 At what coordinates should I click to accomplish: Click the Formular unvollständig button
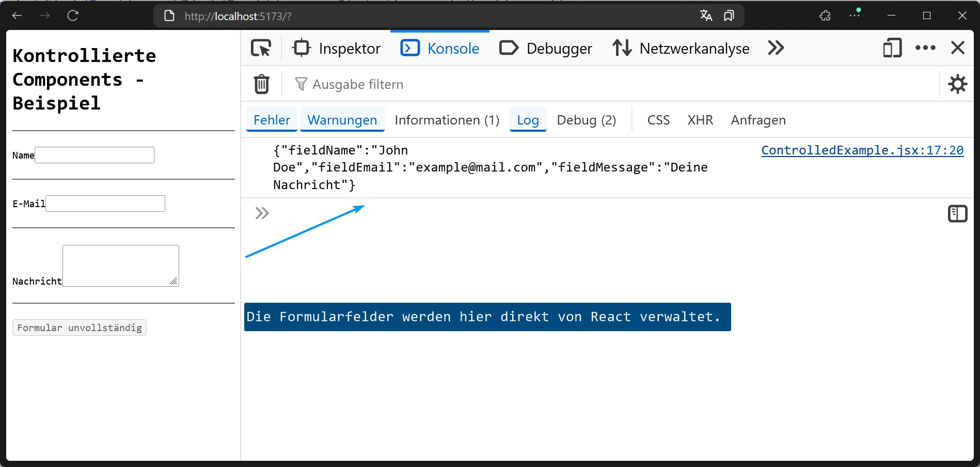click(80, 328)
